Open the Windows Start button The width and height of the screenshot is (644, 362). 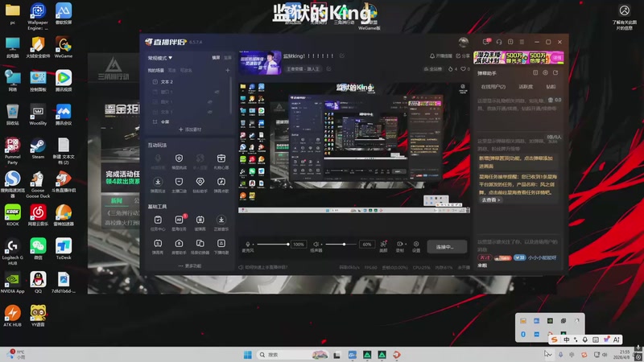tap(248, 355)
